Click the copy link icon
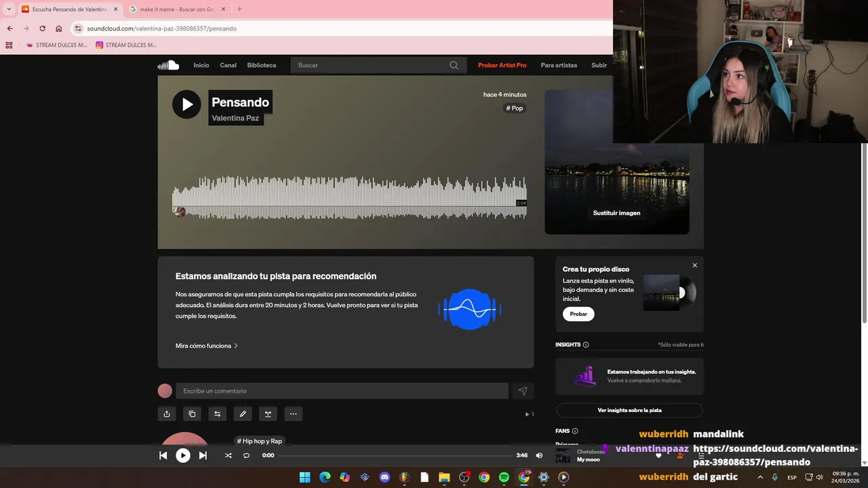Screen dimensions: 868x488 (192, 414)
